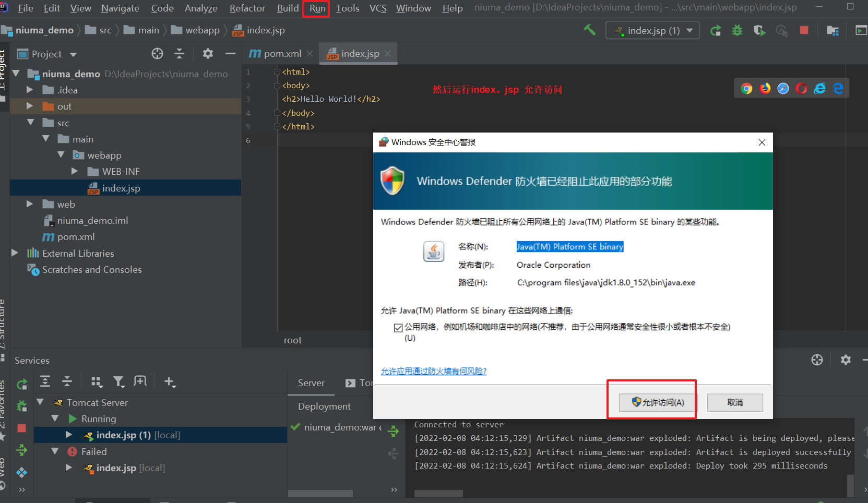Expand all in Services toolbar
868x503 pixels.
point(45,381)
